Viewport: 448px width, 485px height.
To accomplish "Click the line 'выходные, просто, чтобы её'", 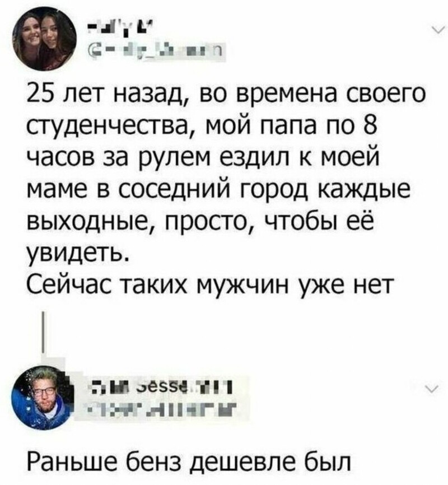I will click(200, 220).
